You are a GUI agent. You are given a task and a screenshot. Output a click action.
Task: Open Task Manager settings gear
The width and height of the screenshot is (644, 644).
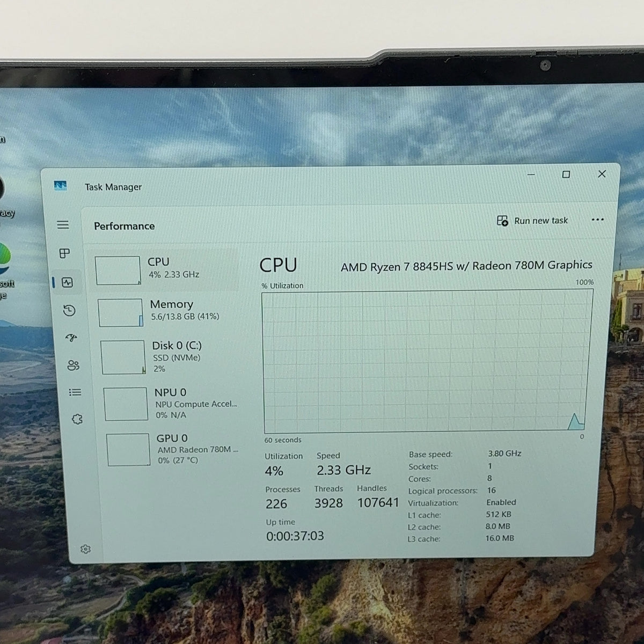[x=85, y=549]
